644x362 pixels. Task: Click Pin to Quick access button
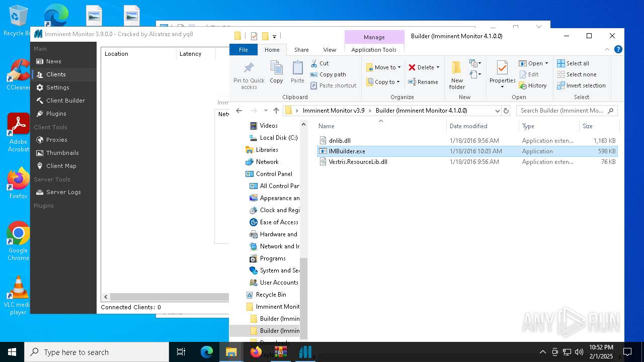249,75
